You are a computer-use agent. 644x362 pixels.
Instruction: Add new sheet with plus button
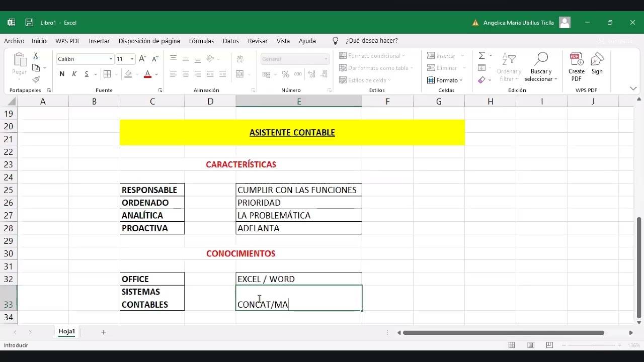(103, 332)
